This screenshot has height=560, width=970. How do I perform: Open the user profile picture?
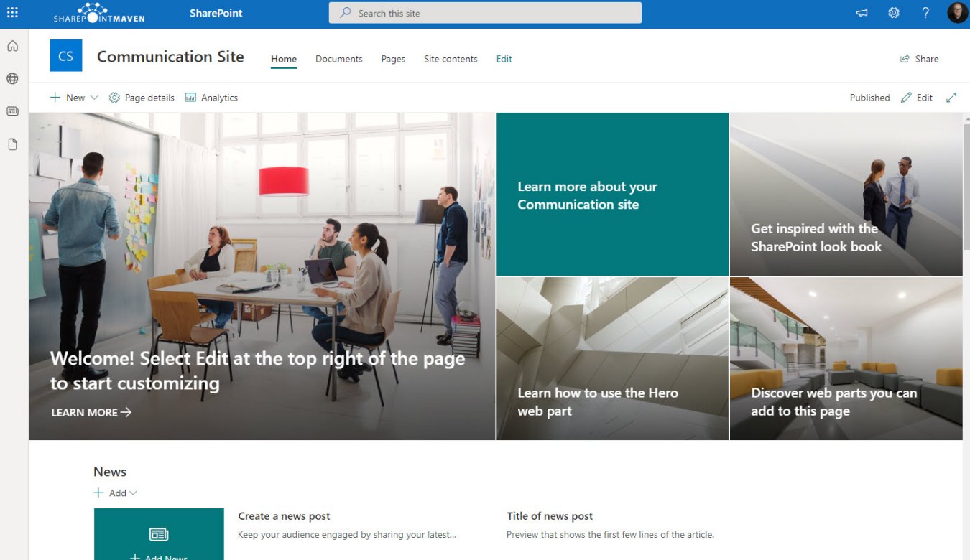tap(957, 13)
